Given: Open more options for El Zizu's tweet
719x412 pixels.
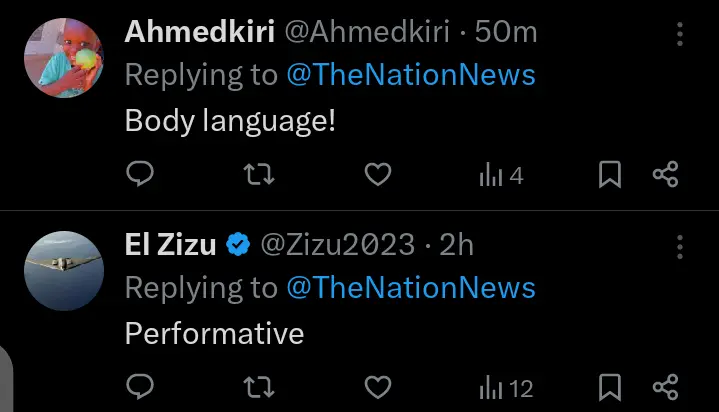Looking at the screenshot, I should (x=681, y=247).
